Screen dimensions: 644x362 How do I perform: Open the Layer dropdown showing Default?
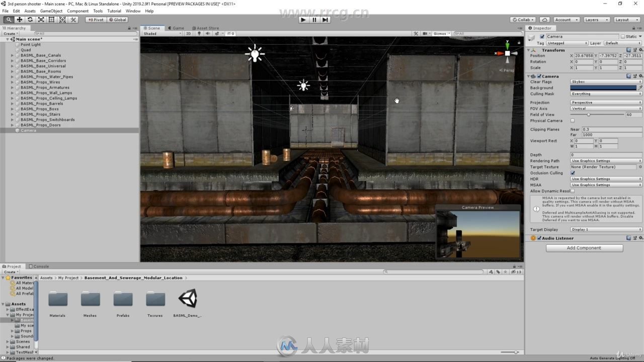coord(623,43)
